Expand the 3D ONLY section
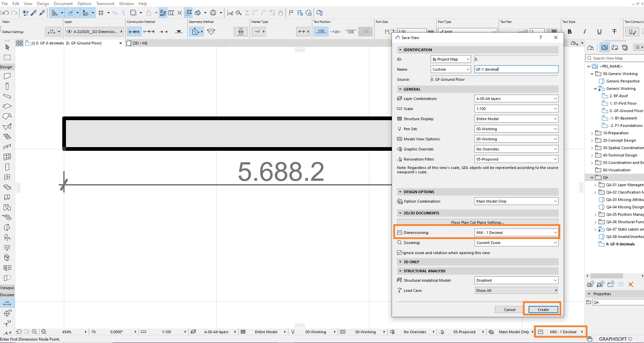 (x=400, y=262)
